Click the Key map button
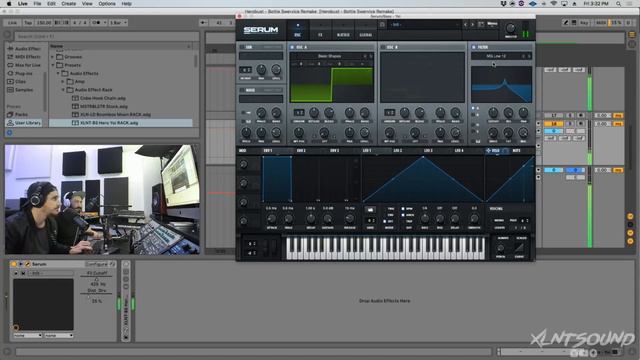 tap(584, 23)
